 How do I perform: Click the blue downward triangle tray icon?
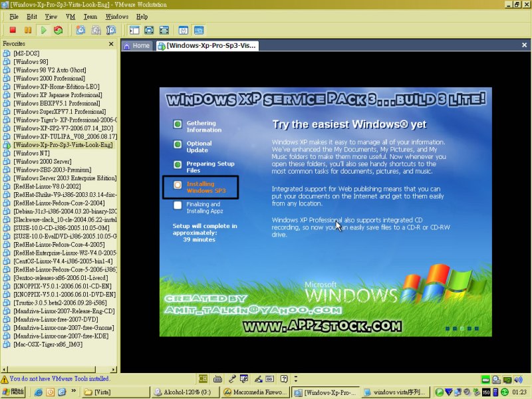click(448, 392)
